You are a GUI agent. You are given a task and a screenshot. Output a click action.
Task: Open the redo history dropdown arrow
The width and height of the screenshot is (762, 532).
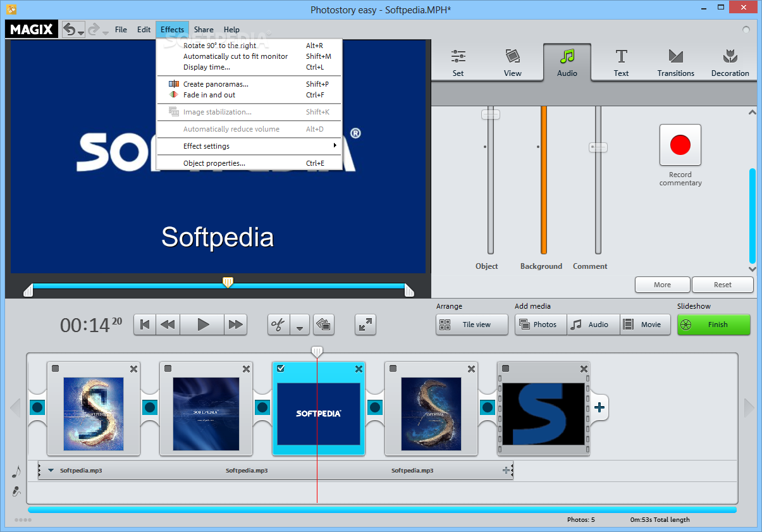coord(105,32)
